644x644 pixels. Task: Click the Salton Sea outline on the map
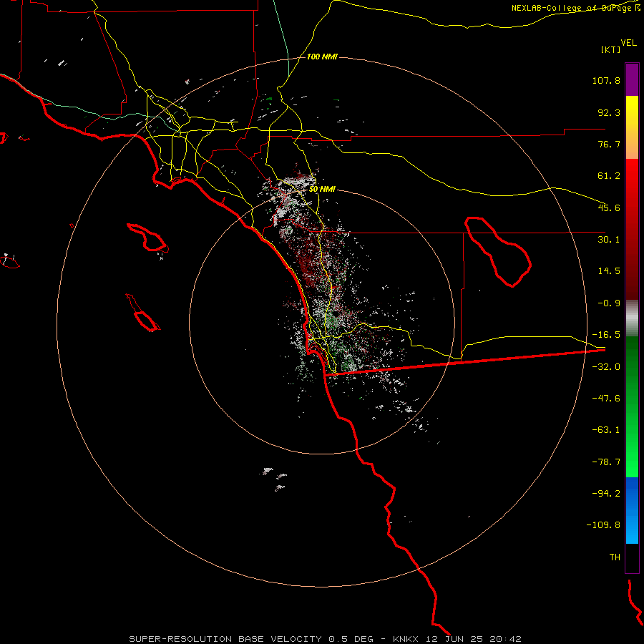(498, 252)
